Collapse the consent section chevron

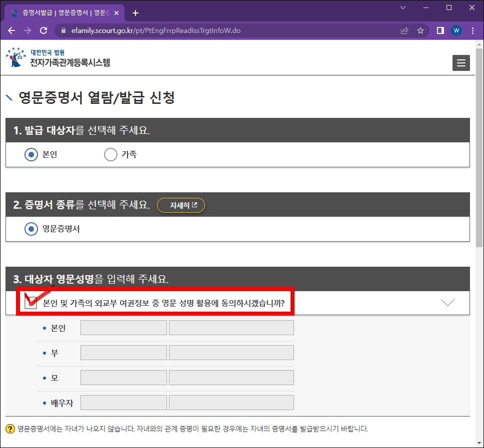click(448, 302)
